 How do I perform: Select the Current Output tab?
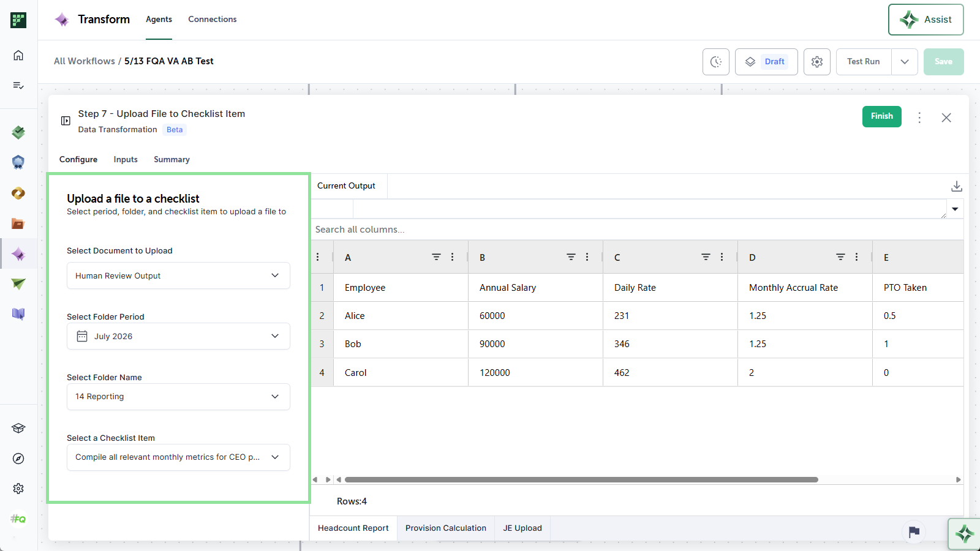tap(346, 186)
